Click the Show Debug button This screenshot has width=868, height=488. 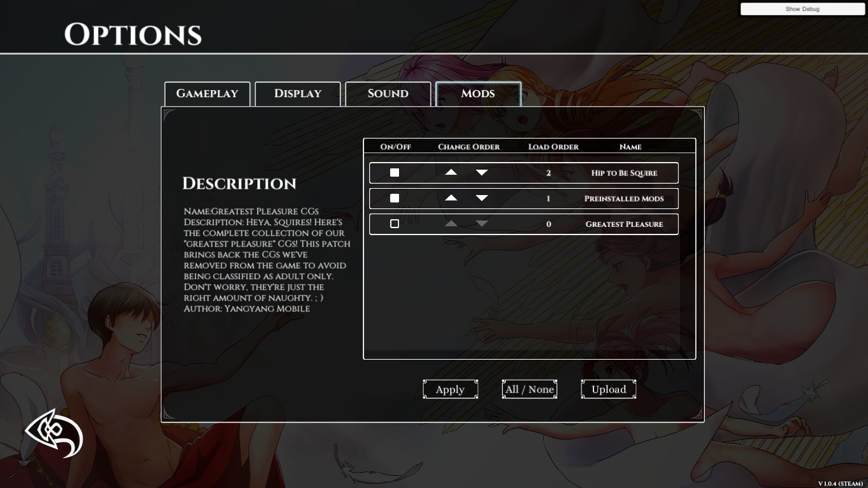[803, 9]
